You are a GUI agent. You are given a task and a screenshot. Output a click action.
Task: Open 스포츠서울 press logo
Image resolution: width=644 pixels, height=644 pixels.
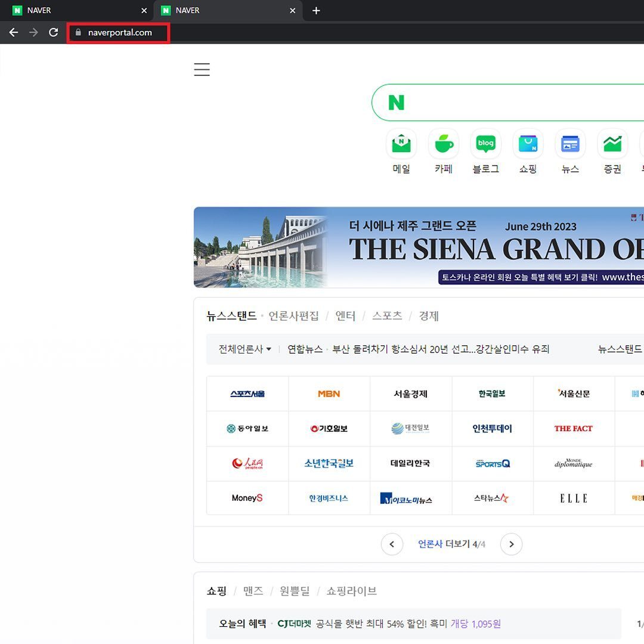click(x=247, y=394)
